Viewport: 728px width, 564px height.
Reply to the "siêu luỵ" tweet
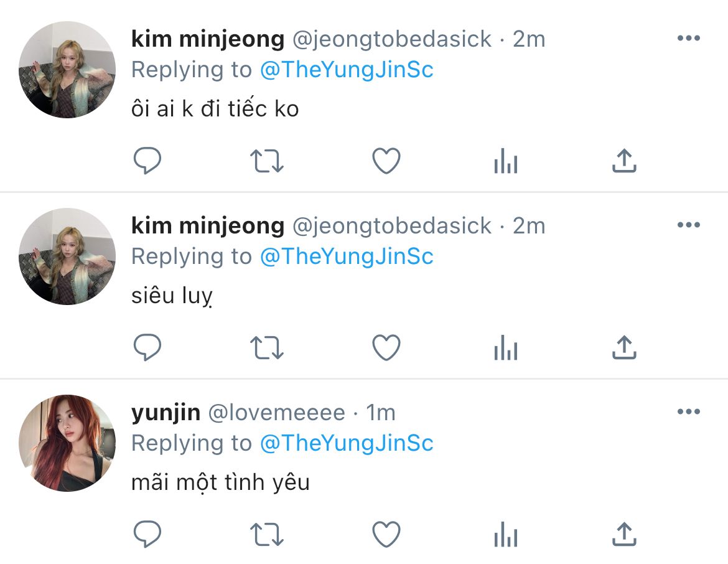[147, 347]
